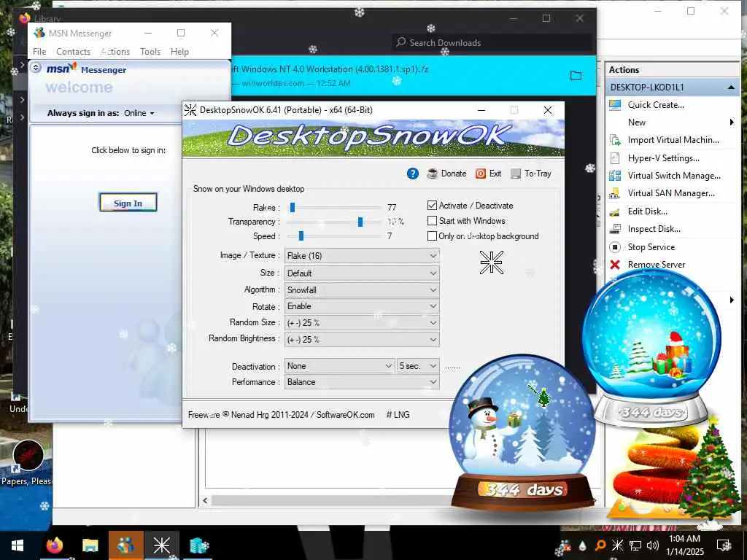
Task: Click the red X Remove Server icon
Action: pyautogui.click(x=615, y=265)
